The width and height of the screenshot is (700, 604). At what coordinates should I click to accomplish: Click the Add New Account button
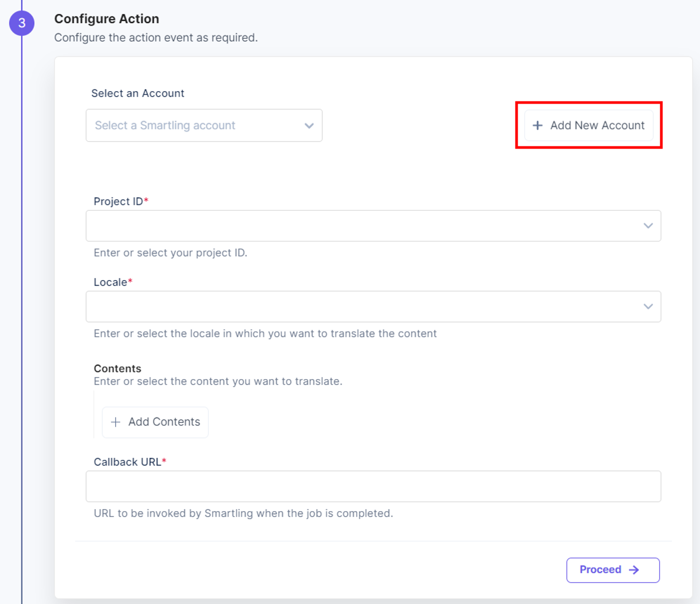click(588, 125)
